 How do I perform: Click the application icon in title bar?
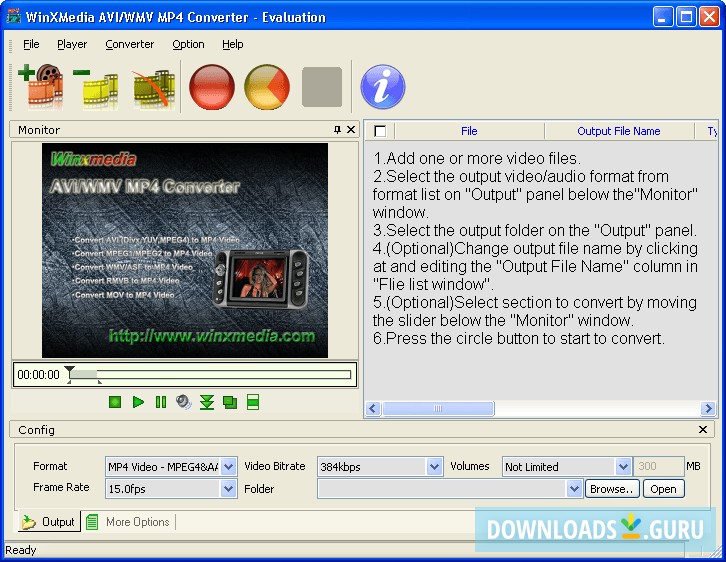[13, 17]
